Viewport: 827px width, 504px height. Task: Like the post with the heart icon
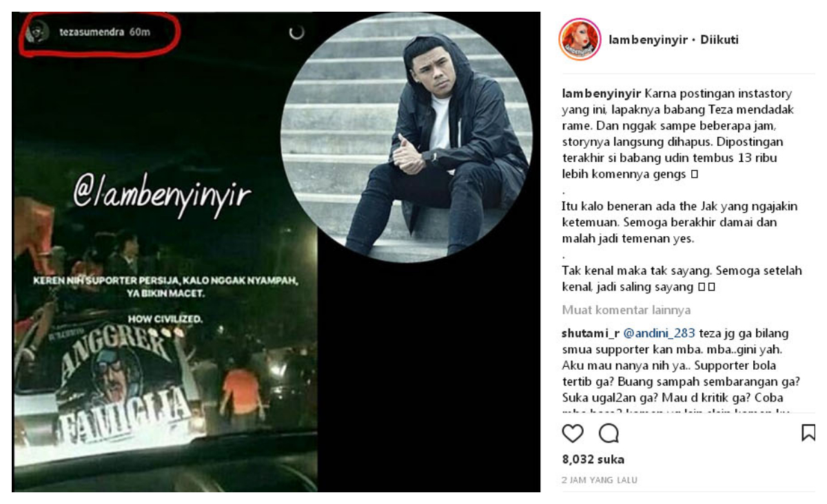coord(573,433)
